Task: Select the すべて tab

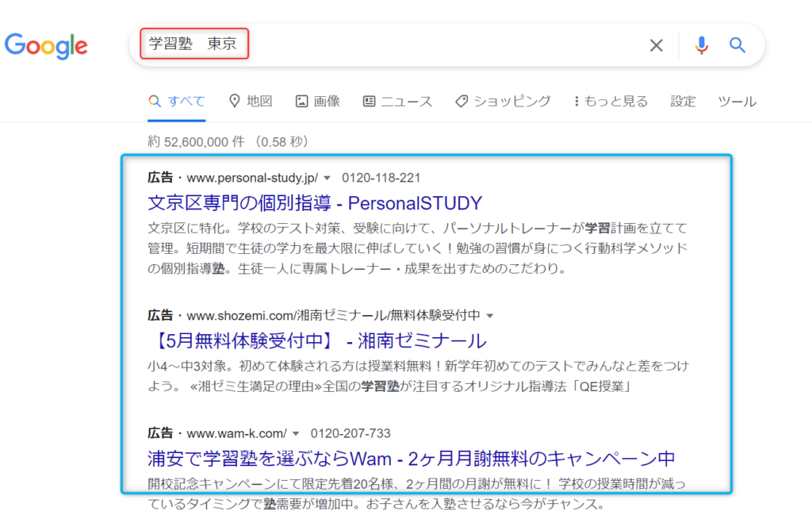Action: pyautogui.click(x=177, y=102)
